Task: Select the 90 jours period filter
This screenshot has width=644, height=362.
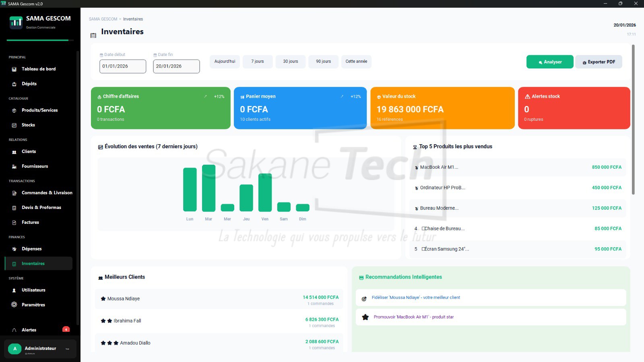Action: click(x=323, y=62)
